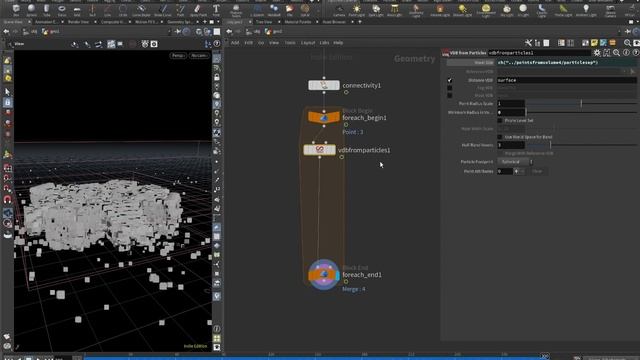Viewport: 640px width, 360px height.
Task: Open the Layout menu in network editor
Action: [x=308, y=43]
